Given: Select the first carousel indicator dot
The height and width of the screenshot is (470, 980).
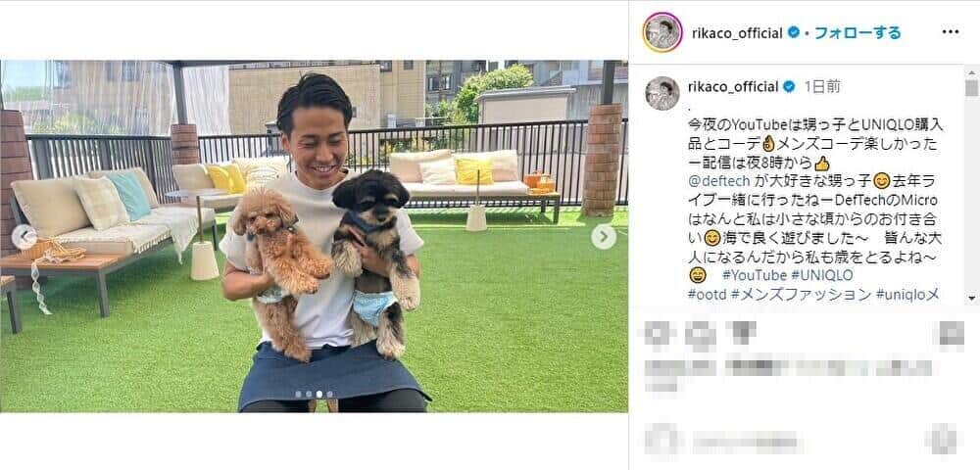Looking at the screenshot, I should point(298,394).
